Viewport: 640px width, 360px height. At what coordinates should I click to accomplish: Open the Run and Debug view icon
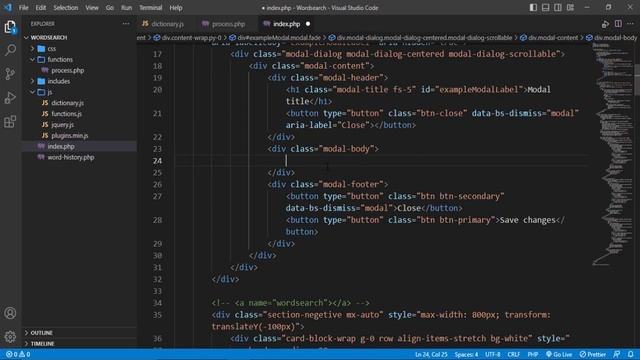(10, 98)
